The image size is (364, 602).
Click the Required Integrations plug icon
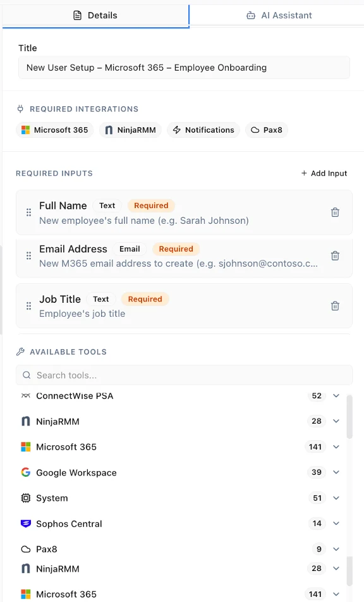pos(20,109)
